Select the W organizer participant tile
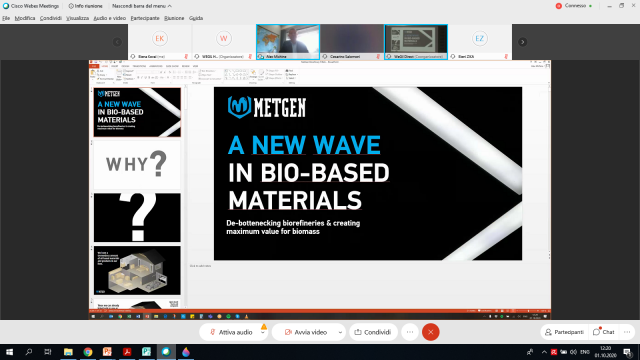 tap(223, 42)
